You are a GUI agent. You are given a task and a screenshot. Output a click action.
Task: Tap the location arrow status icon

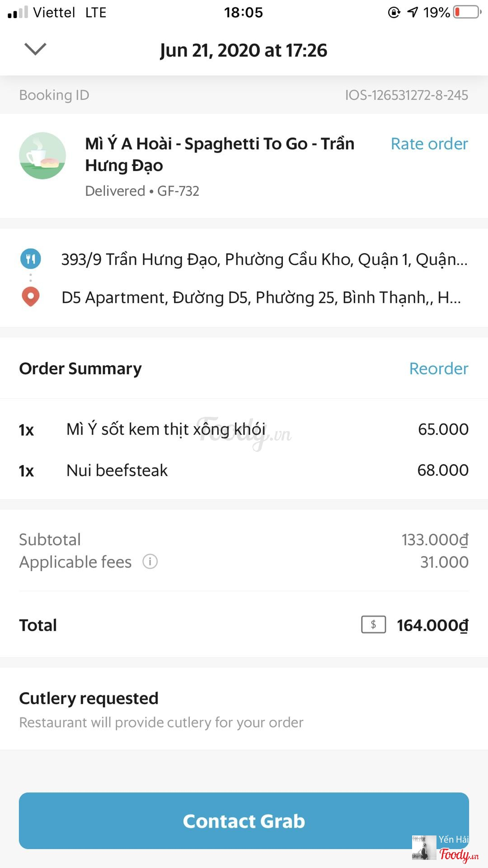413,12
